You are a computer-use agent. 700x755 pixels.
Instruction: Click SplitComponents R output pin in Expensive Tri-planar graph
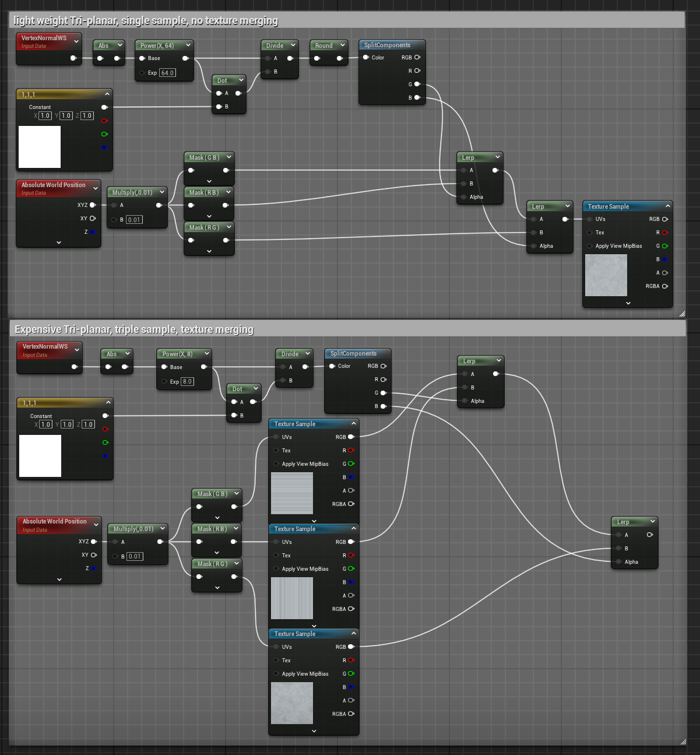[384, 380]
